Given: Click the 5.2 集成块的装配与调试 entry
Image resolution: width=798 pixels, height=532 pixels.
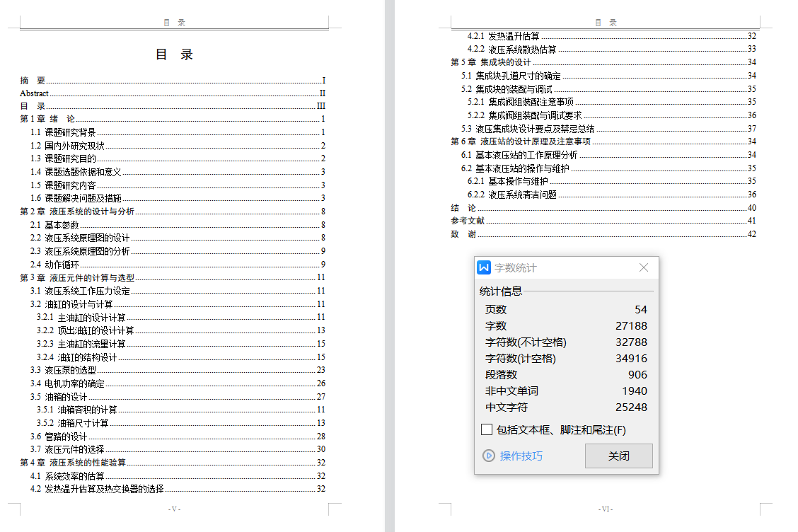Looking at the screenshot, I should (x=608, y=89).
